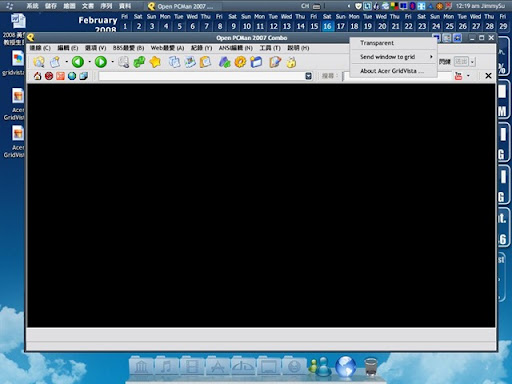Open the 選項 (V) menu

click(95, 48)
